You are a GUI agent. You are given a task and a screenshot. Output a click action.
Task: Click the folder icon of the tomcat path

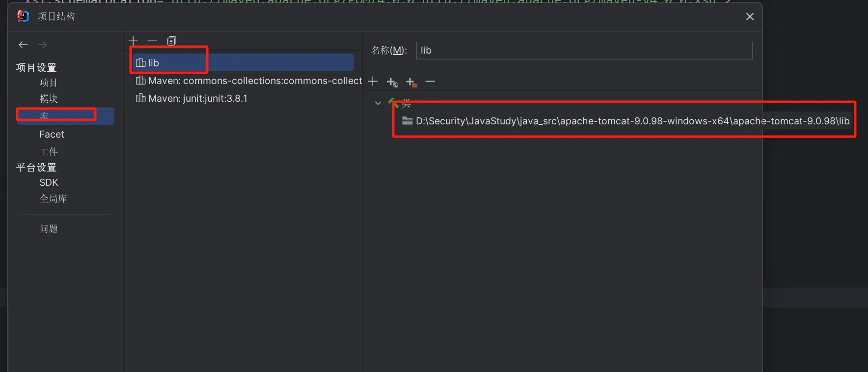[407, 121]
